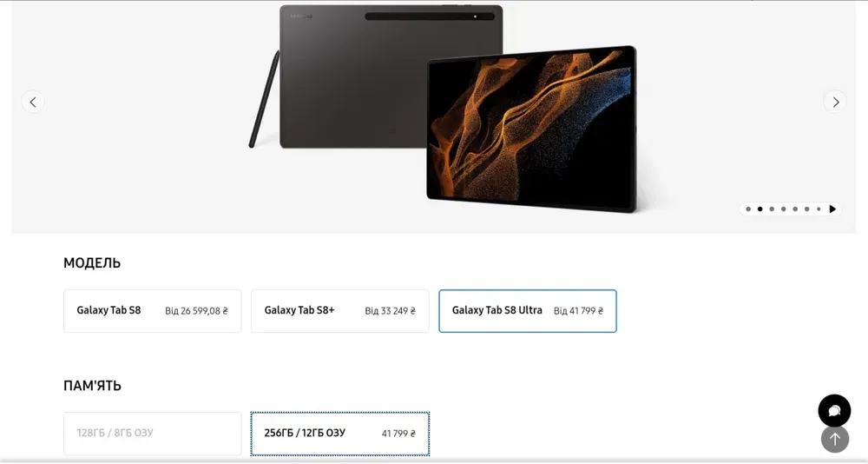Click the S Pen stylus in the image
Screen dimensions: 868x464
[264, 99]
